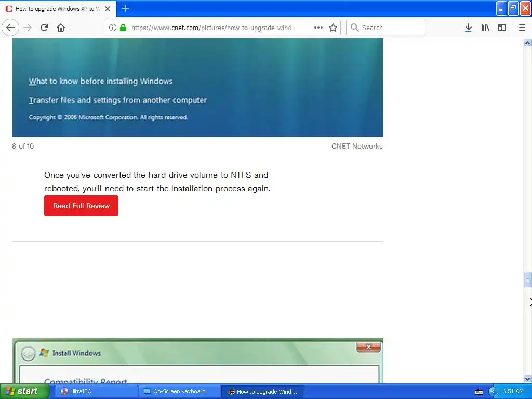Viewport: 532px width, 399px height.
Task: Click the 8 of 10 slide counter
Action: (x=23, y=146)
